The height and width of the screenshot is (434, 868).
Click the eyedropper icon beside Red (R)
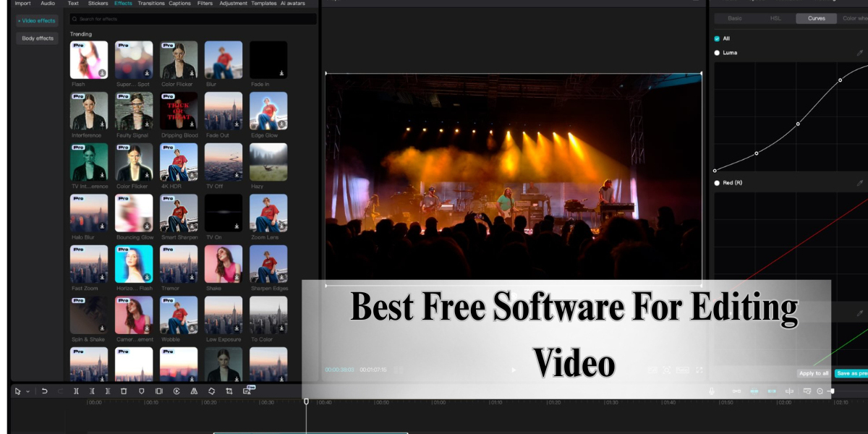[x=860, y=183]
